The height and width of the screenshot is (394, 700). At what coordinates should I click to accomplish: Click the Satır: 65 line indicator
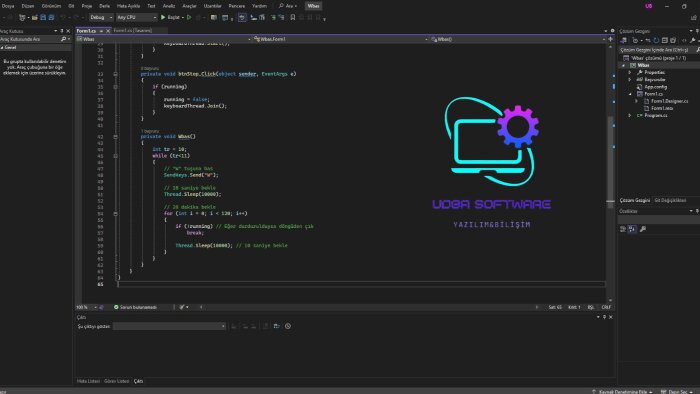(x=555, y=307)
